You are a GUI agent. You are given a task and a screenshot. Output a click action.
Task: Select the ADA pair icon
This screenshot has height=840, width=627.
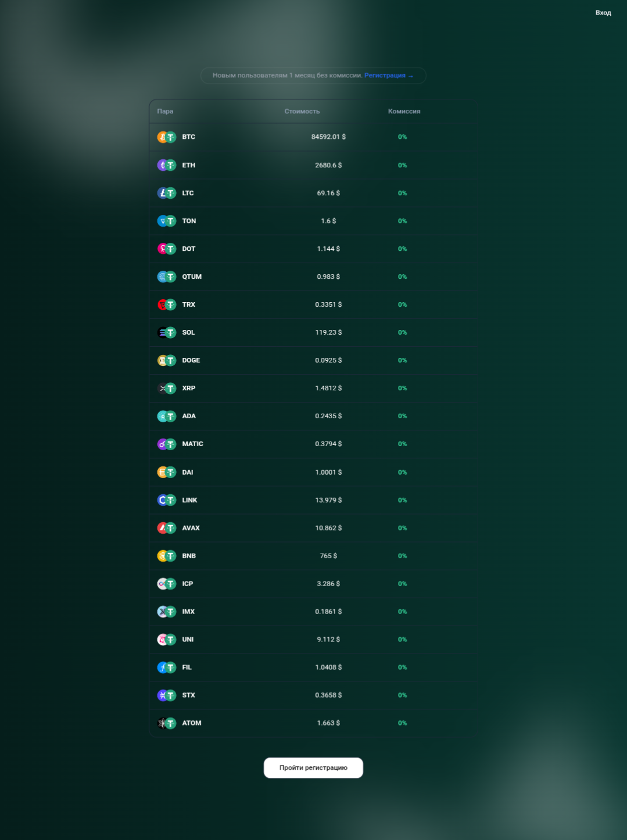click(166, 416)
